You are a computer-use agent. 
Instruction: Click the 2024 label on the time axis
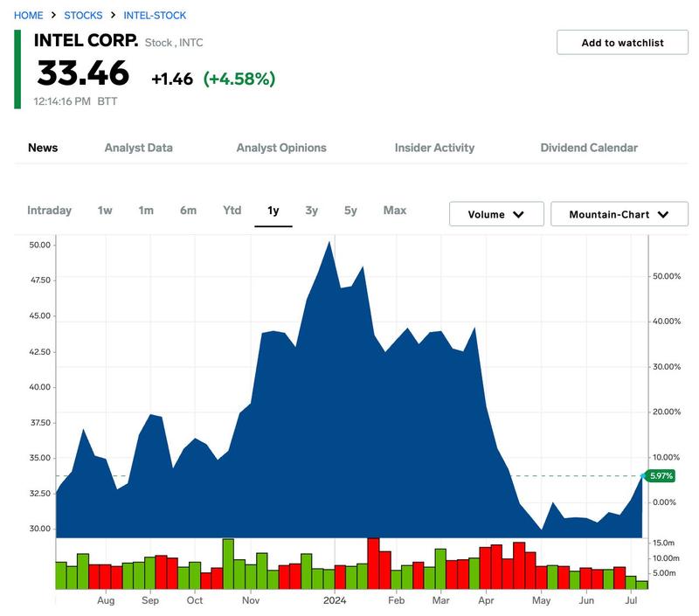point(335,600)
